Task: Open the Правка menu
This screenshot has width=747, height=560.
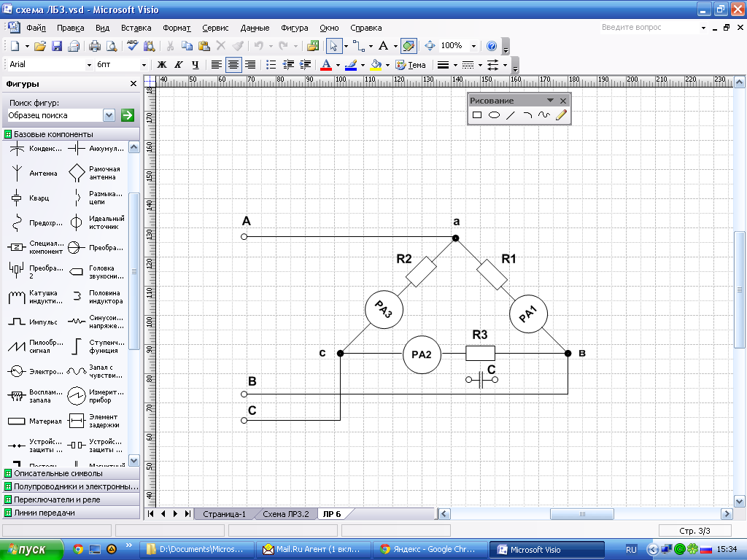Action: coord(71,28)
